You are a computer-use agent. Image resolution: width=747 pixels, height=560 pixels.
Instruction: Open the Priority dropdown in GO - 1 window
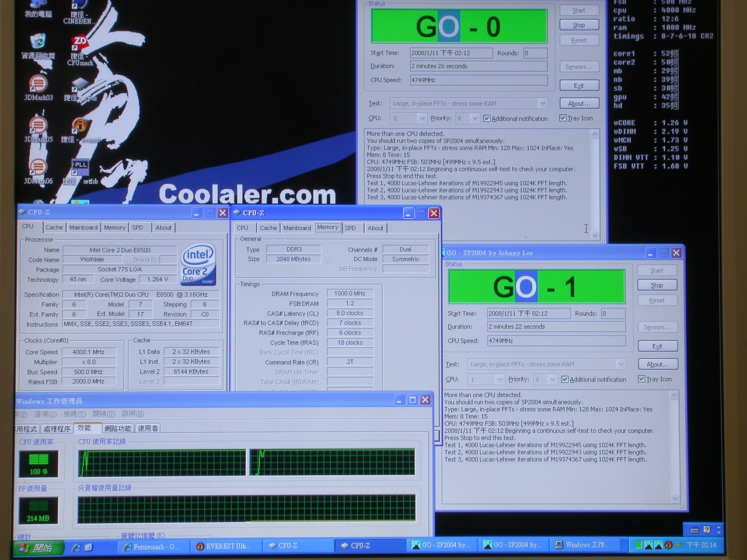click(552, 379)
